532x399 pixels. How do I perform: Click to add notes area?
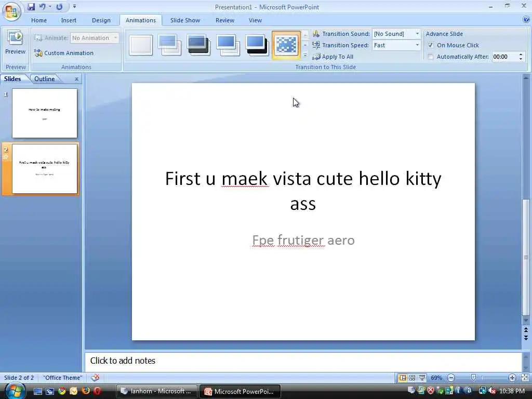[x=302, y=361]
